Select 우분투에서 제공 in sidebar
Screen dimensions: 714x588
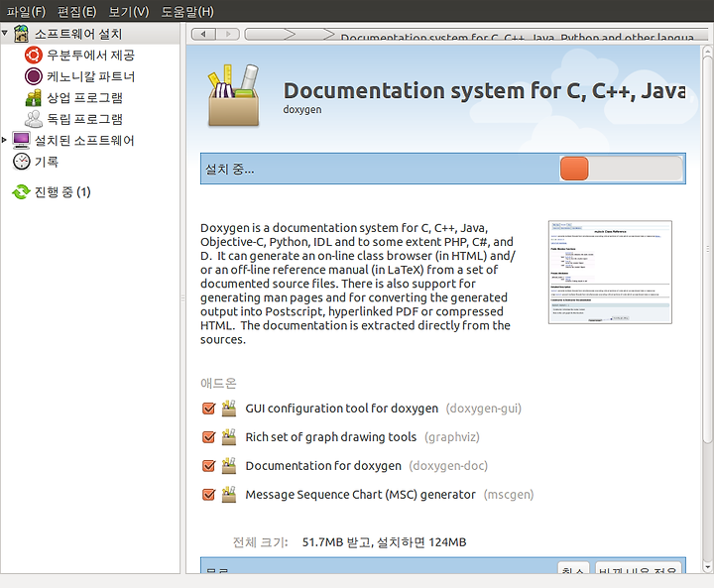(x=90, y=56)
